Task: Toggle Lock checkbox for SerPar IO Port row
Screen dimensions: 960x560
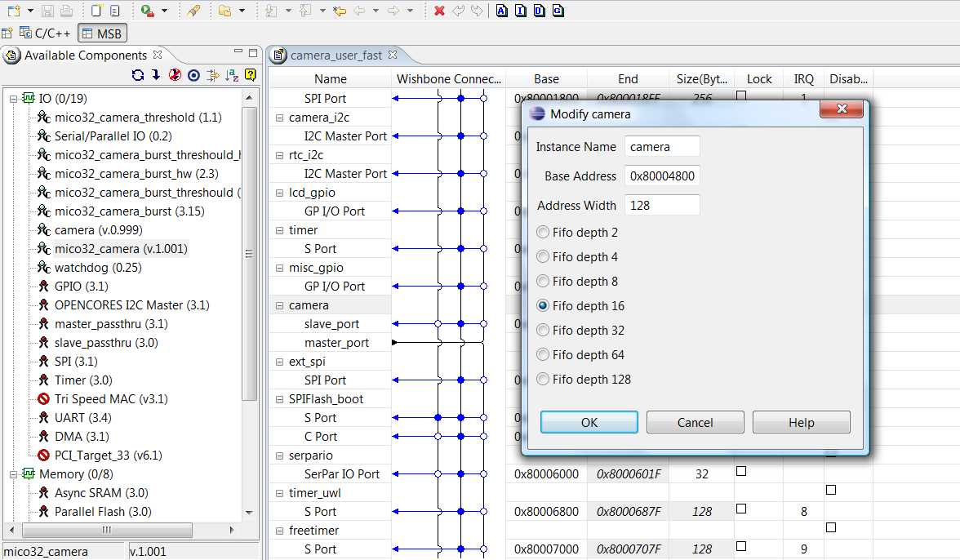Action: tap(741, 471)
